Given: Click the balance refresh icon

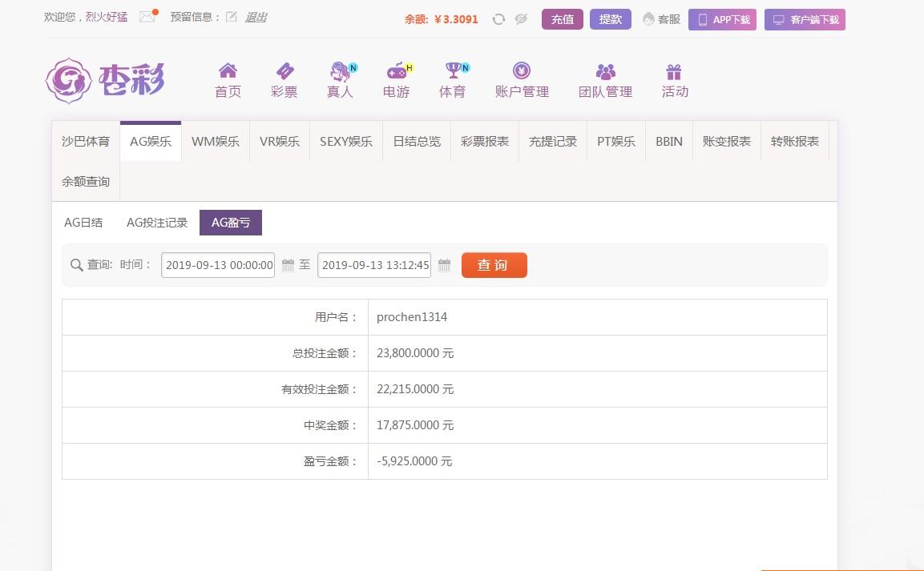Looking at the screenshot, I should pos(498,18).
